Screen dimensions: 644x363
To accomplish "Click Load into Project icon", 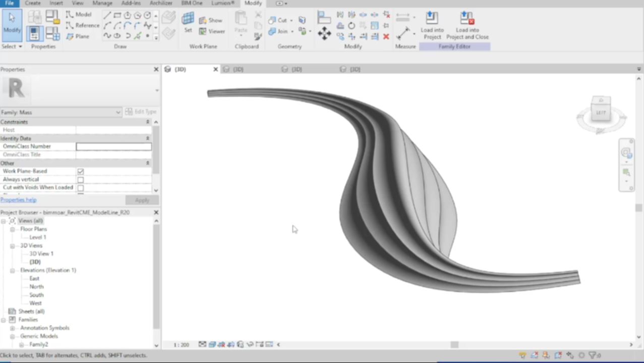I will tap(432, 25).
